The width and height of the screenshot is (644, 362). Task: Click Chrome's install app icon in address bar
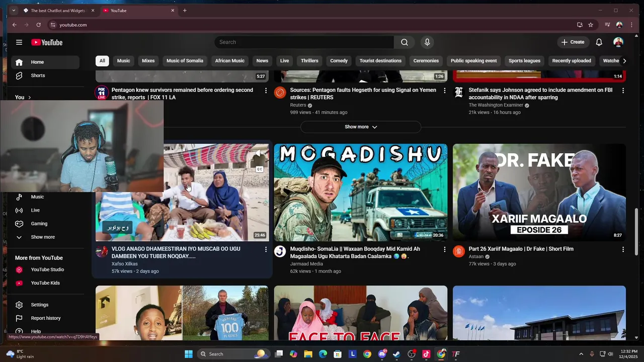(x=580, y=25)
